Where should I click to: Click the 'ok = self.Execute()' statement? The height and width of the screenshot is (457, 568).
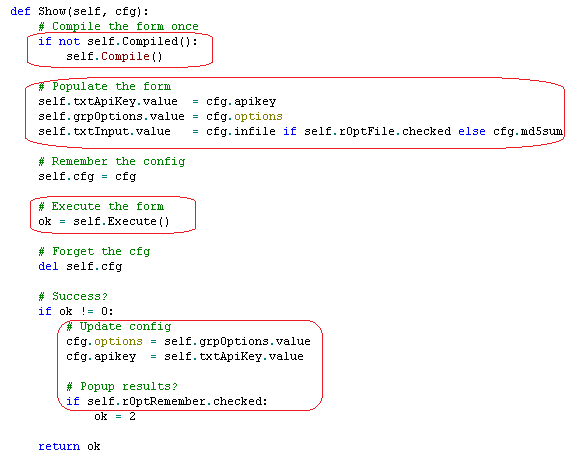click(x=104, y=222)
